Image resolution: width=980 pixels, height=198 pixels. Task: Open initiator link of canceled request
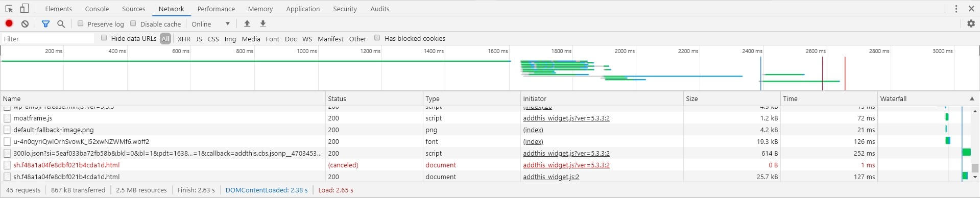pos(566,165)
